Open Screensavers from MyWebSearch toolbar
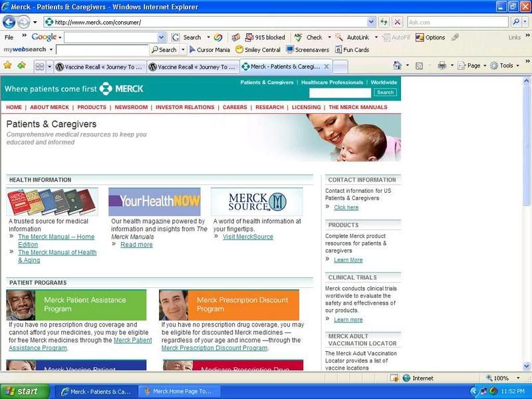Viewport: 532px width, 399px height. [307, 50]
